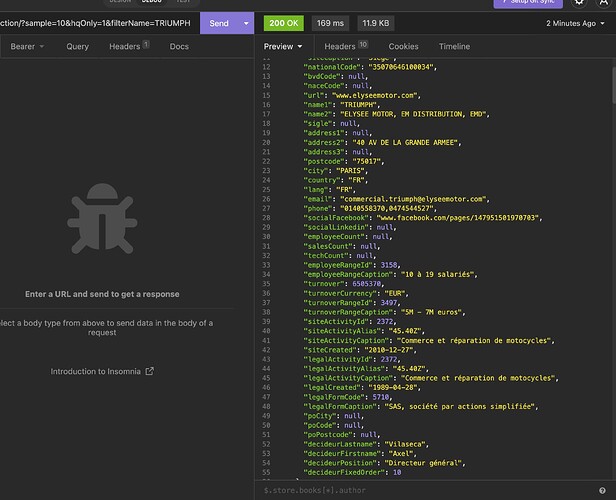This screenshot has height=500, width=616.
Task: Click the "TRIUMPH" name1 value
Action: coord(358,105)
